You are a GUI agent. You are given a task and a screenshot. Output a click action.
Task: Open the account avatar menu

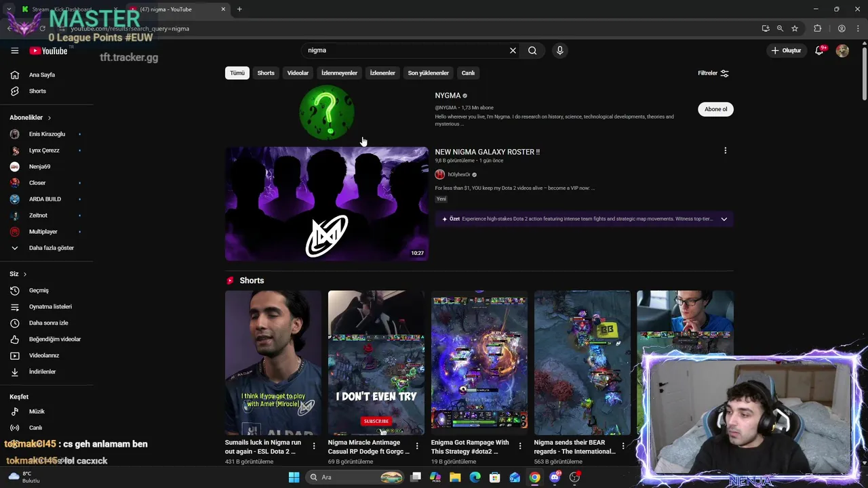tap(842, 50)
